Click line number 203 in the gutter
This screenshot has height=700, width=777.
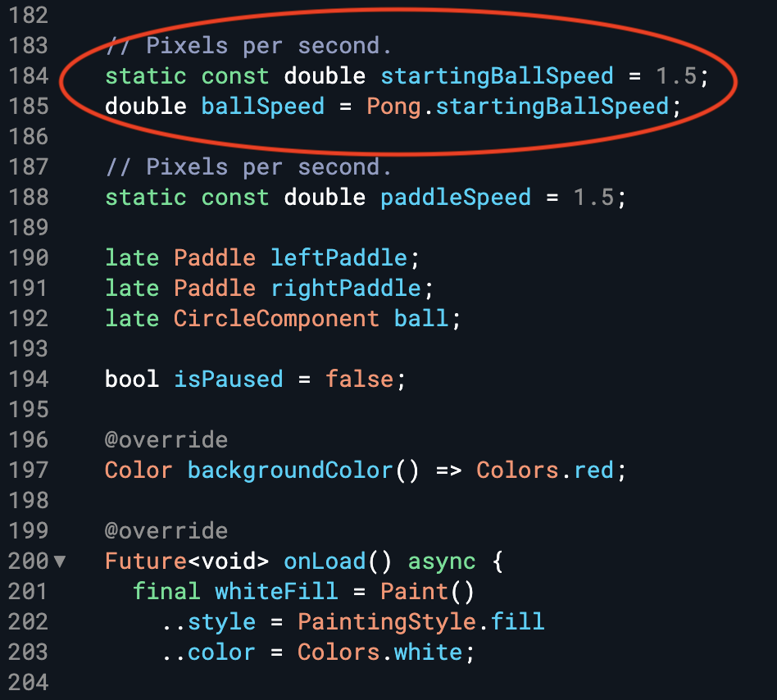(x=27, y=652)
